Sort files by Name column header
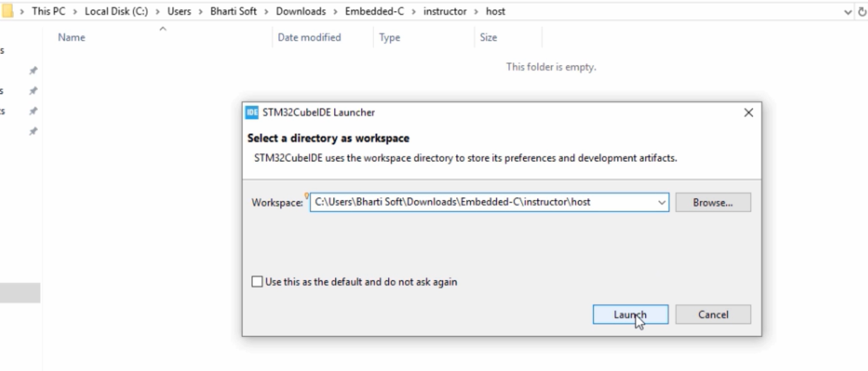The image size is (868, 371). 71,38
